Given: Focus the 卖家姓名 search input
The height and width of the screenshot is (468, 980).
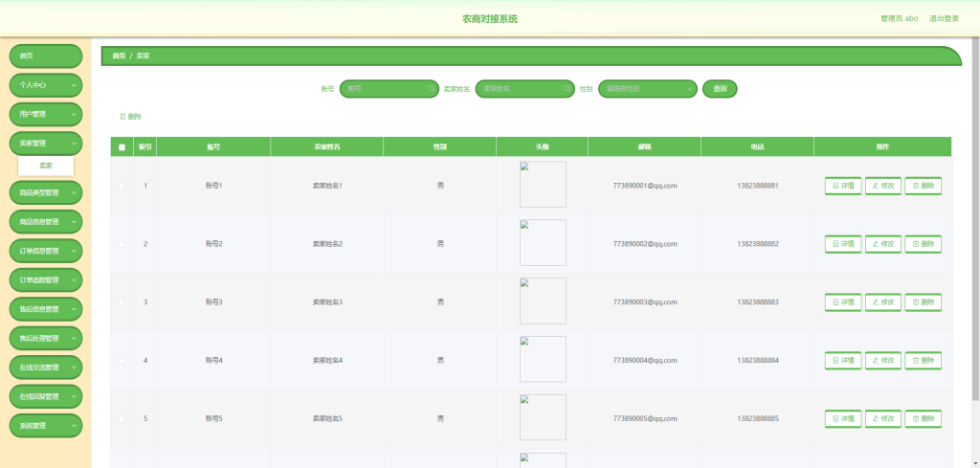Looking at the screenshot, I should click(x=524, y=89).
